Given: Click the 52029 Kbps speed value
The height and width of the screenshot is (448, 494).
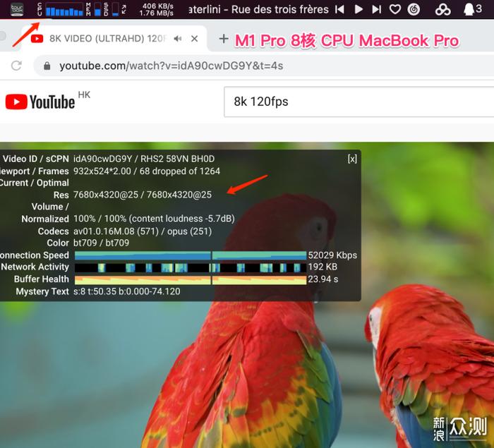Looking at the screenshot, I should 332,255.
